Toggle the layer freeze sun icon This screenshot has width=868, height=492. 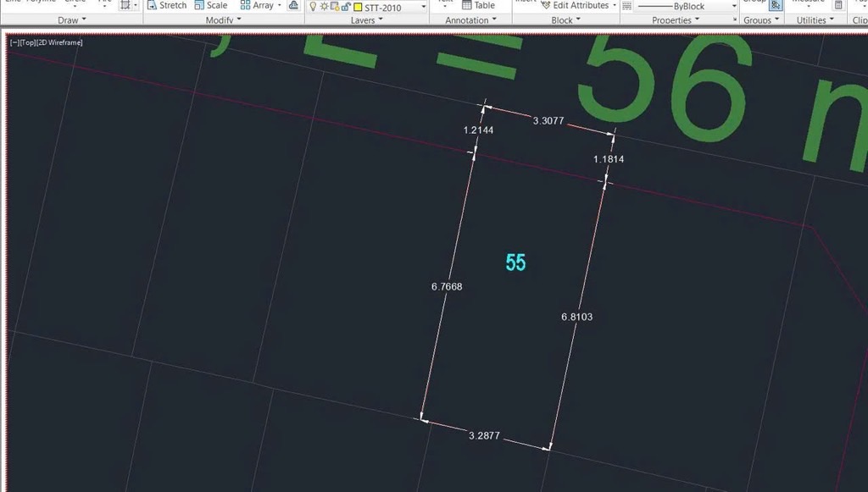point(324,7)
